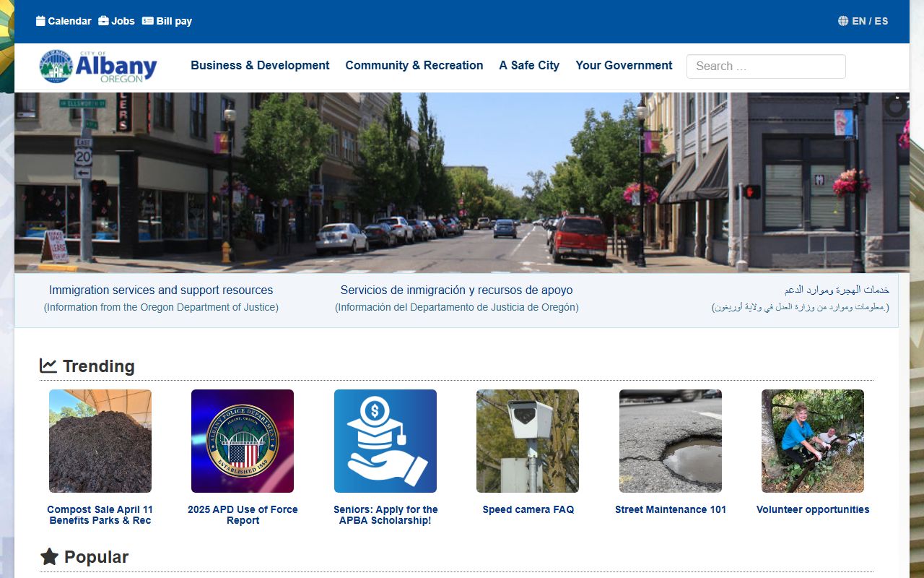Open the Volunteer opportunities link
924x578 pixels.
click(813, 509)
